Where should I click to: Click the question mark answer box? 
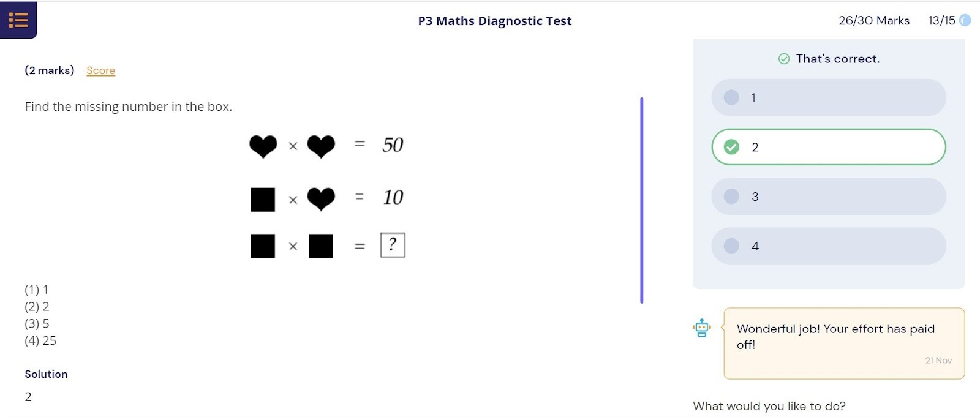point(393,245)
